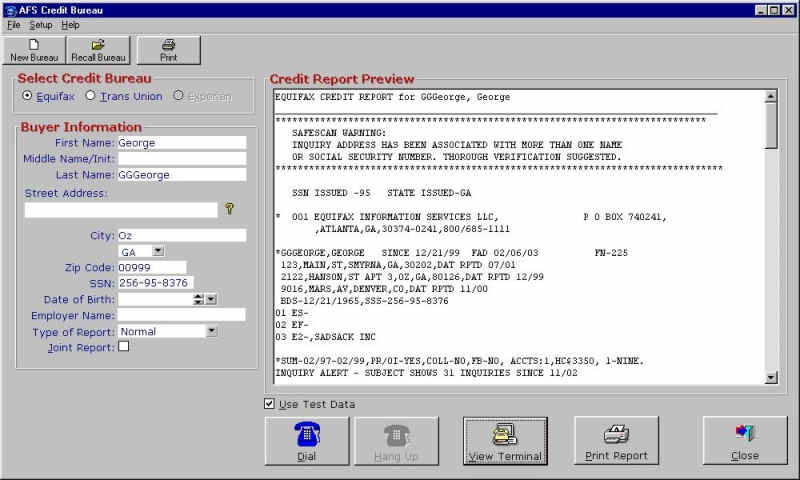Click the blue telephone Dial button
The height and width of the screenshot is (480, 800).
tap(307, 441)
